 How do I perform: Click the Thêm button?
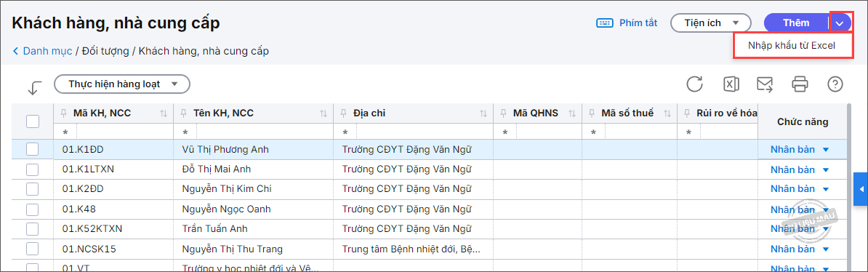pos(796,23)
